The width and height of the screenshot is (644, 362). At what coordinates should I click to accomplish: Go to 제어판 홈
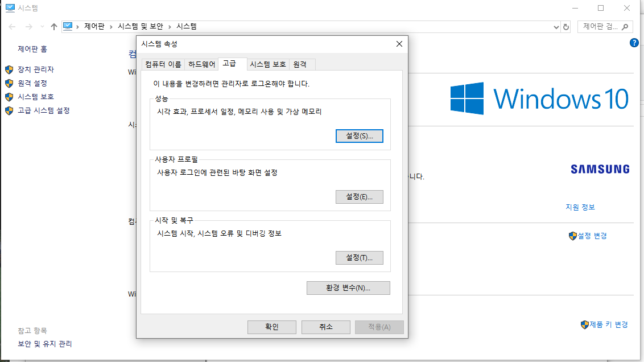tap(32, 49)
